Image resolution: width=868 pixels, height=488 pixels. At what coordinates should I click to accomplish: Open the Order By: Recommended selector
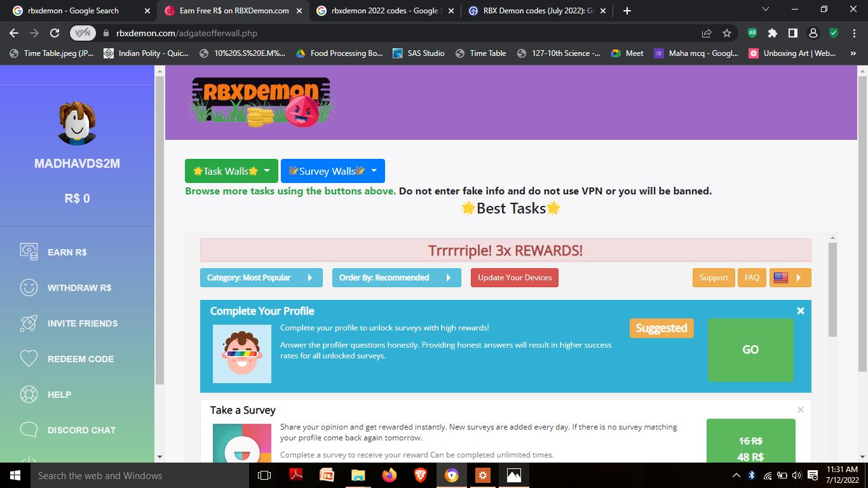point(397,278)
